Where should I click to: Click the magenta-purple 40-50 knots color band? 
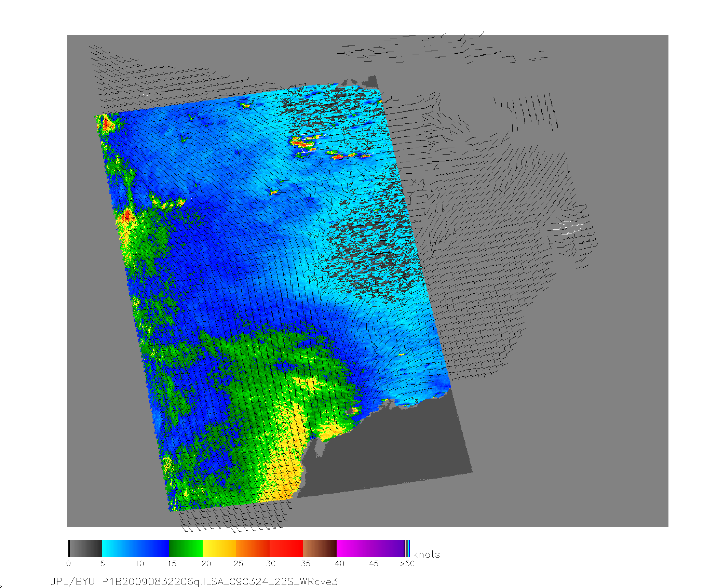(370, 549)
